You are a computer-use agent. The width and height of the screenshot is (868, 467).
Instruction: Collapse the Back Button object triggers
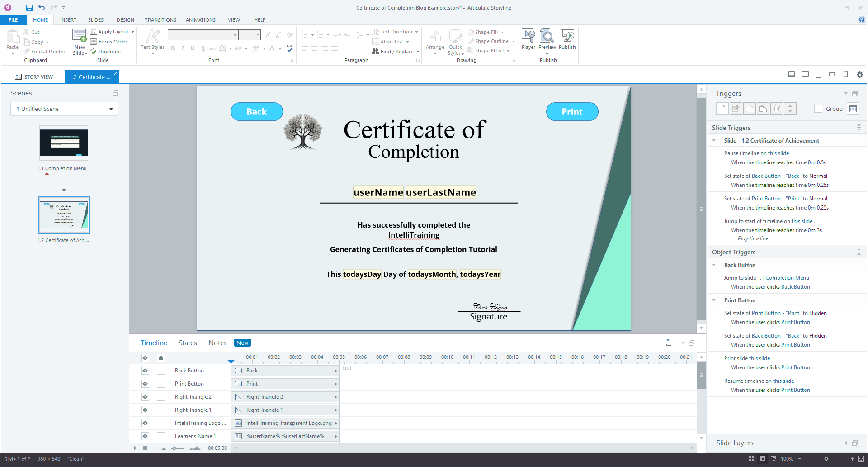coord(714,265)
